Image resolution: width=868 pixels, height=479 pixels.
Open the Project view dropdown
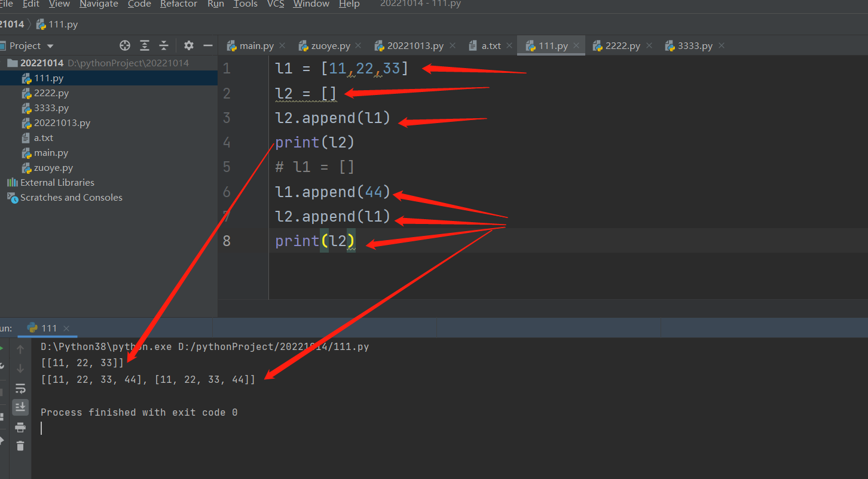click(50, 46)
